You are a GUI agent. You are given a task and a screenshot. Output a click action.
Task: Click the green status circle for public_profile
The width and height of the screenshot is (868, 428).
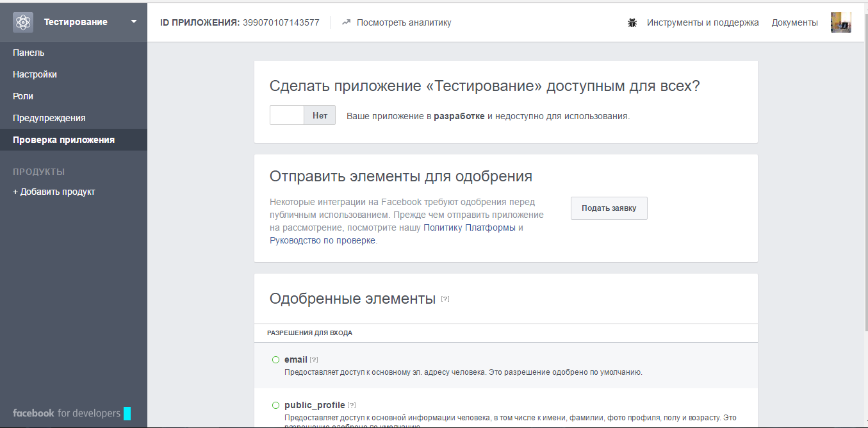point(276,405)
